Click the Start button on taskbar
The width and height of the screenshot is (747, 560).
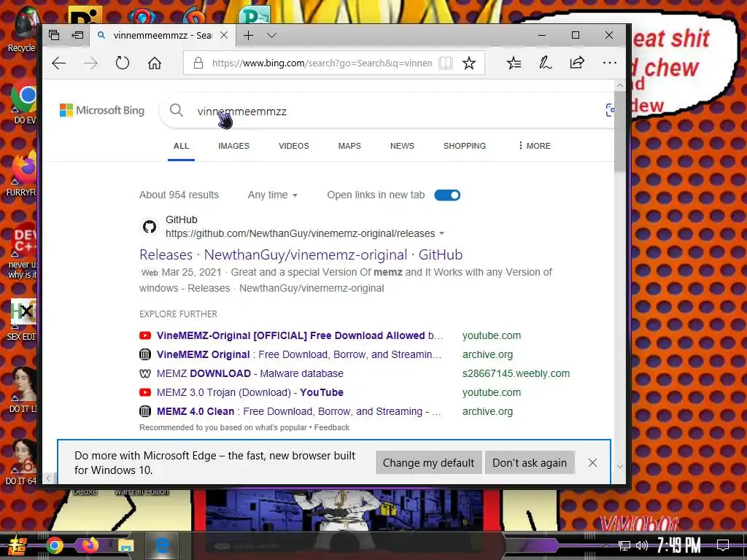(x=18, y=545)
